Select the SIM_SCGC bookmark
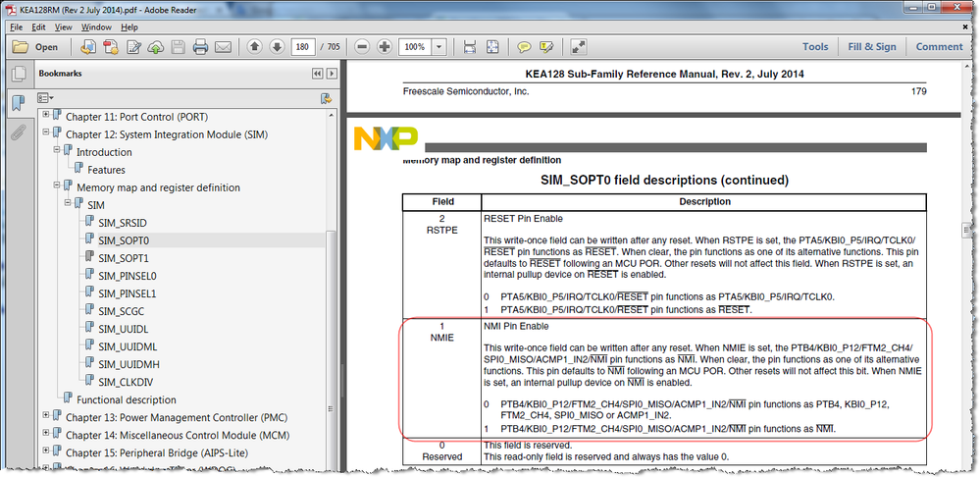This screenshot has width=980, height=477. point(122,311)
